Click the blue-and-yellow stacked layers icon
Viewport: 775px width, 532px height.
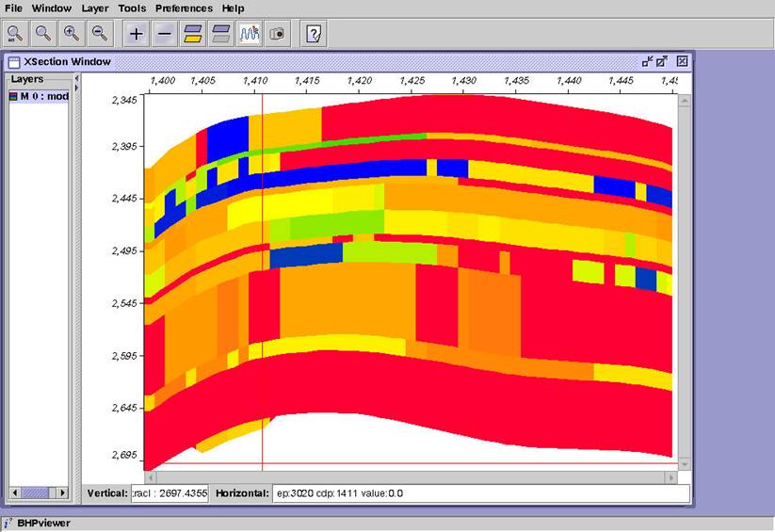coord(193,34)
